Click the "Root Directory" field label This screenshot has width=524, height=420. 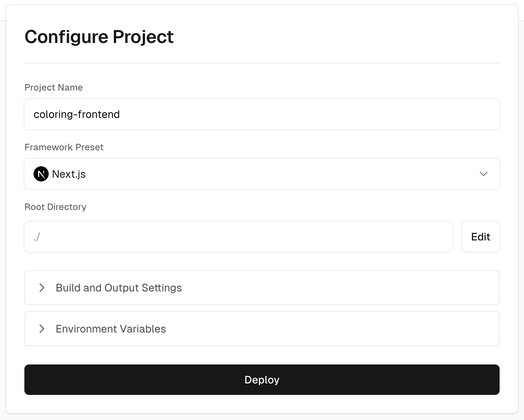56,207
